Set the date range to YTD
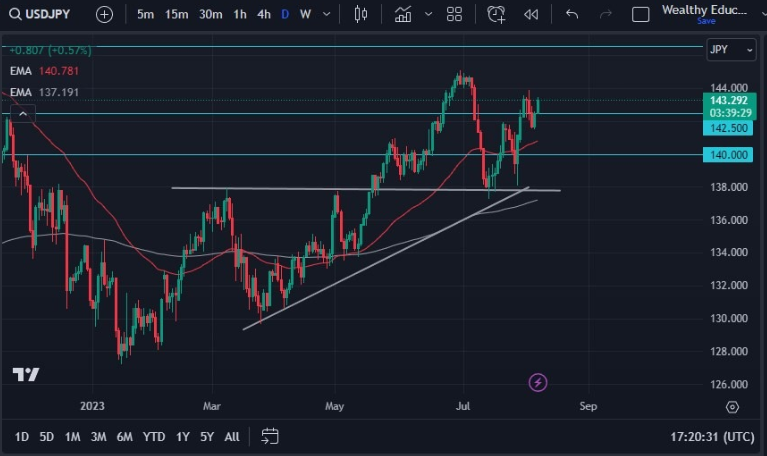The height and width of the screenshot is (456, 767). click(154, 436)
